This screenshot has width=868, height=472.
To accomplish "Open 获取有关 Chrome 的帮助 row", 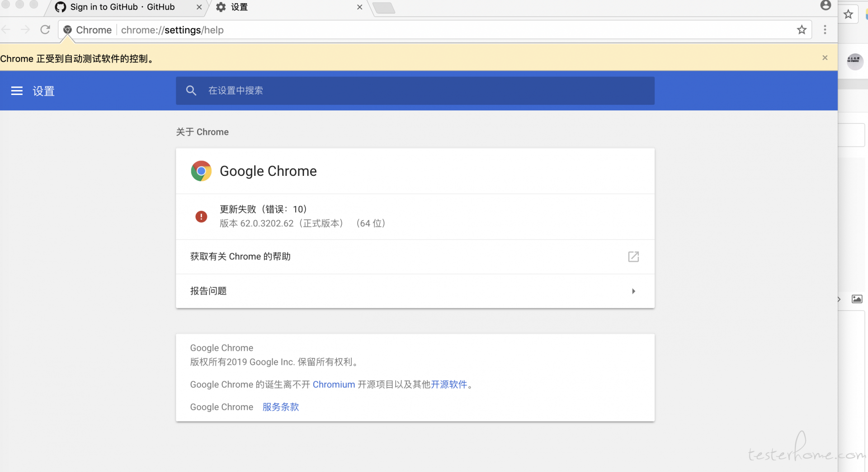I will 415,257.
